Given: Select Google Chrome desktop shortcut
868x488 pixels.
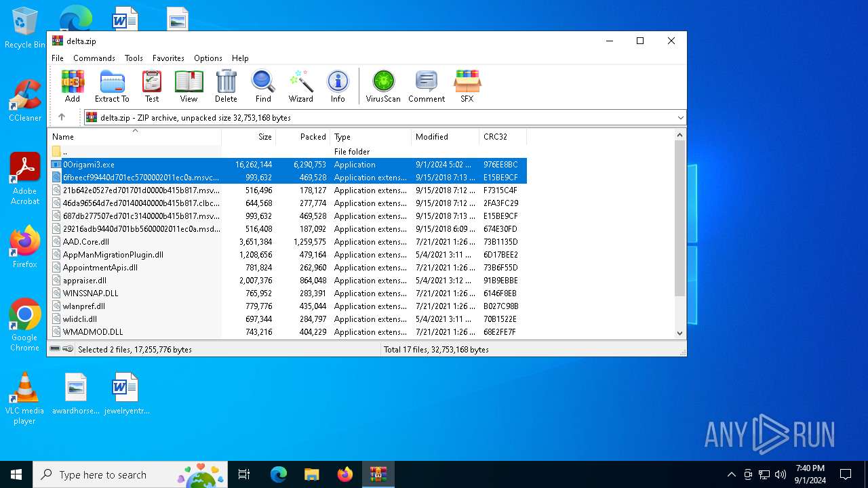Looking at the screenshot, I should [24, 325].
